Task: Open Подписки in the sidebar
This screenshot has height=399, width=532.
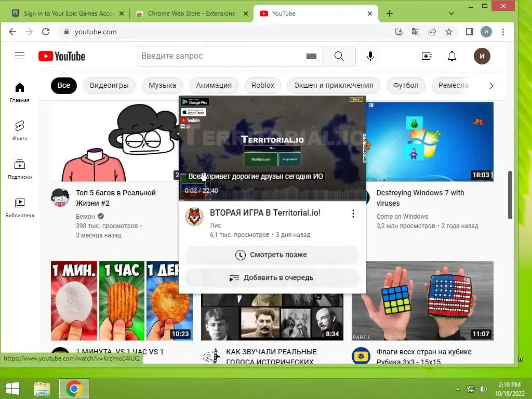Action: tap(20, 169)
